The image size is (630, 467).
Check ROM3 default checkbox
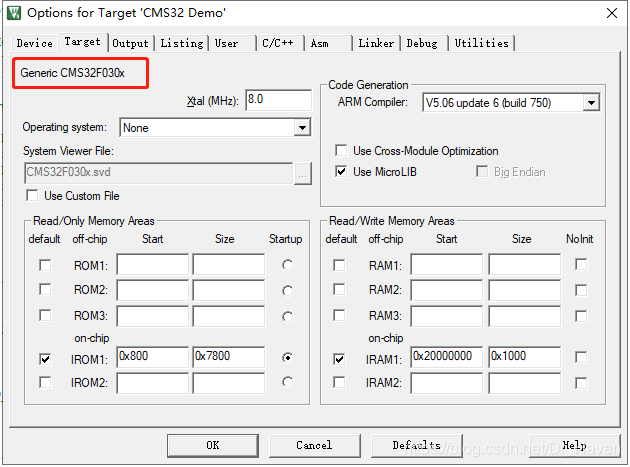coord(45,315)
